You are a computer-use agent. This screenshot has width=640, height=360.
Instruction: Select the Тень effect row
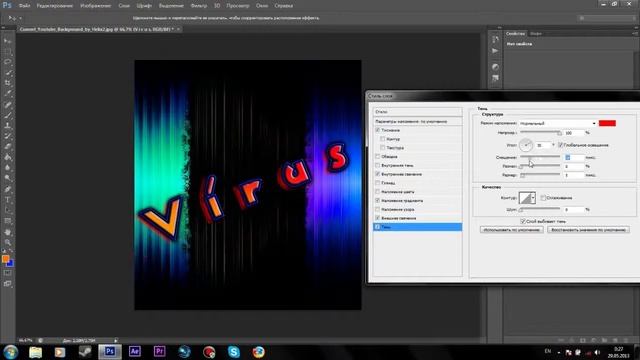coord(418,227)
